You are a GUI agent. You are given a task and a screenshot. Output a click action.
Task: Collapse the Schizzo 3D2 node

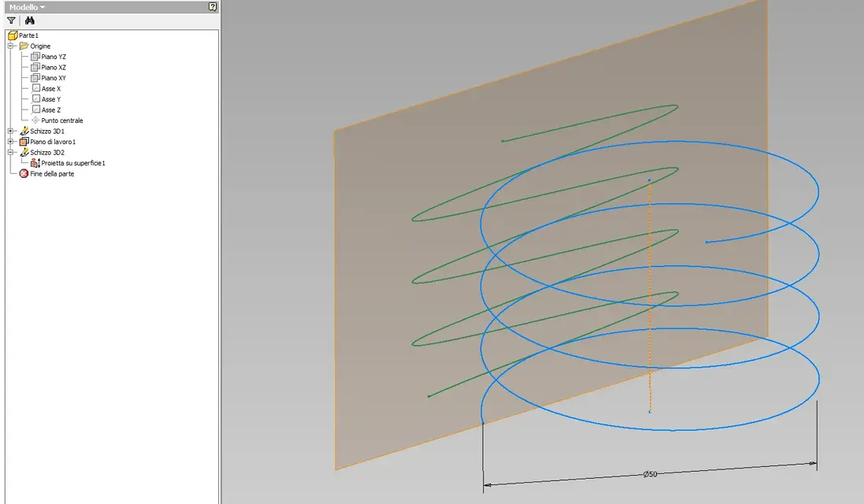[10, 152]
